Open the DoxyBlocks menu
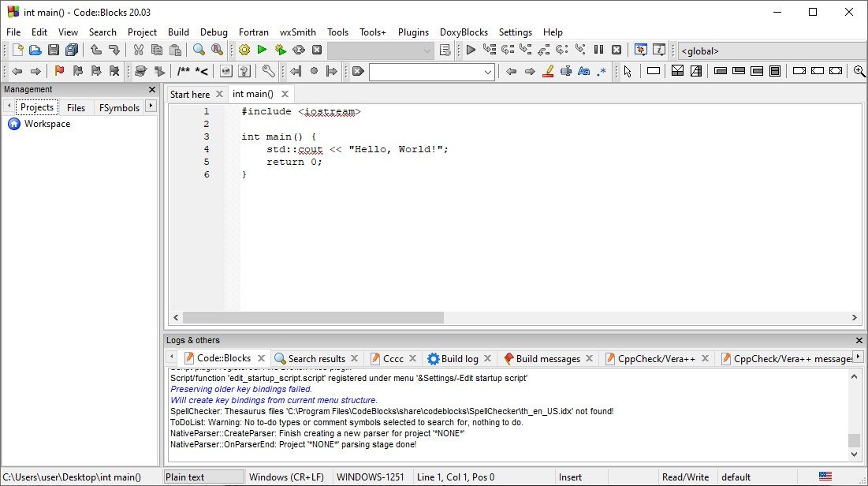The width and height of the screenshot is (868, 486). tap(464, 32)
